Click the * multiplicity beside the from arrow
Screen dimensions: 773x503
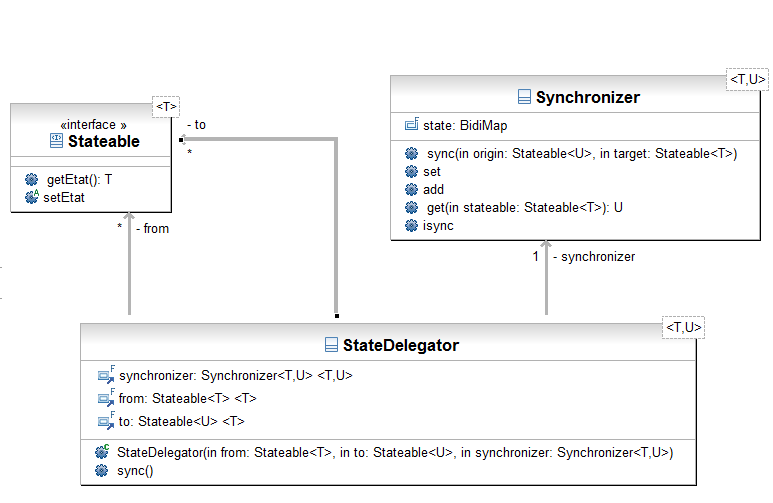click(119, 227)
